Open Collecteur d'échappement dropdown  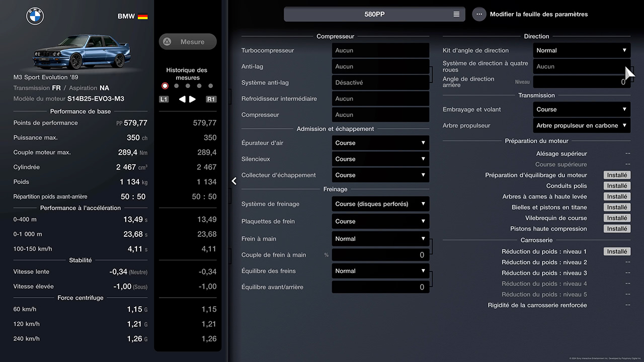[x=380, y=175]
